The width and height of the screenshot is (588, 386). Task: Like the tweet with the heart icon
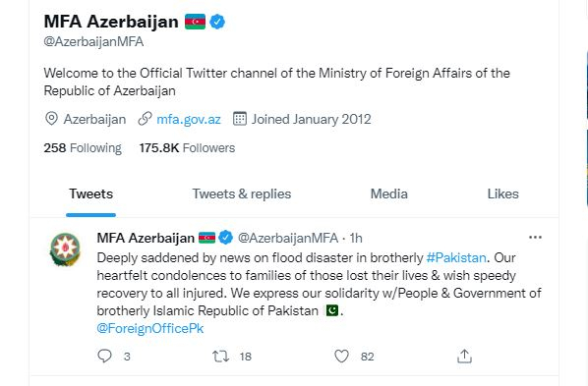(341, 356)
